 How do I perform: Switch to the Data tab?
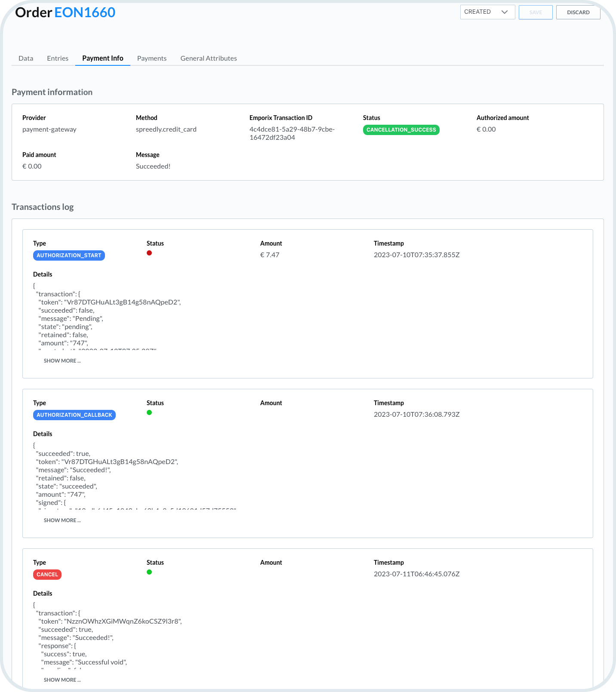pyautogui.click(x=26, y=58)
